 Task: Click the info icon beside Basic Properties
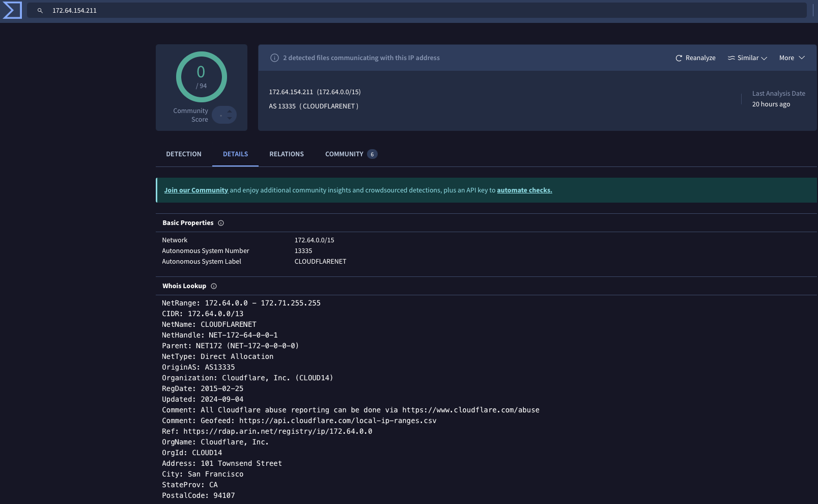(220, 222)
